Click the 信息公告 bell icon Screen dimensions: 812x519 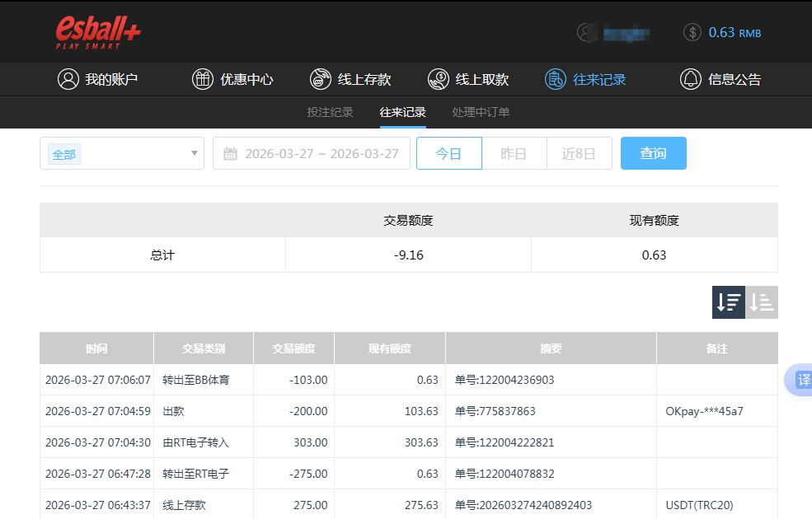click(692, 79)
